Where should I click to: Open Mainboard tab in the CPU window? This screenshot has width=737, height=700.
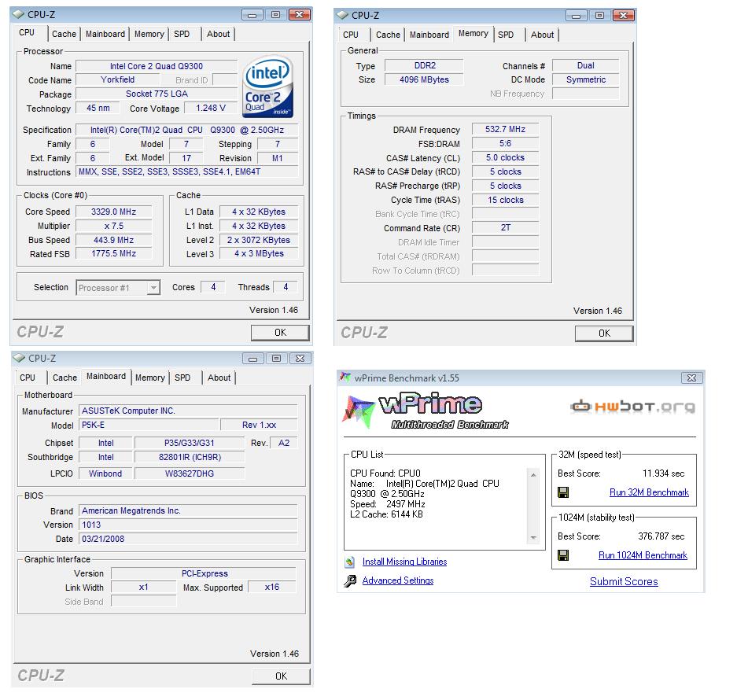[x=105, y=34]
